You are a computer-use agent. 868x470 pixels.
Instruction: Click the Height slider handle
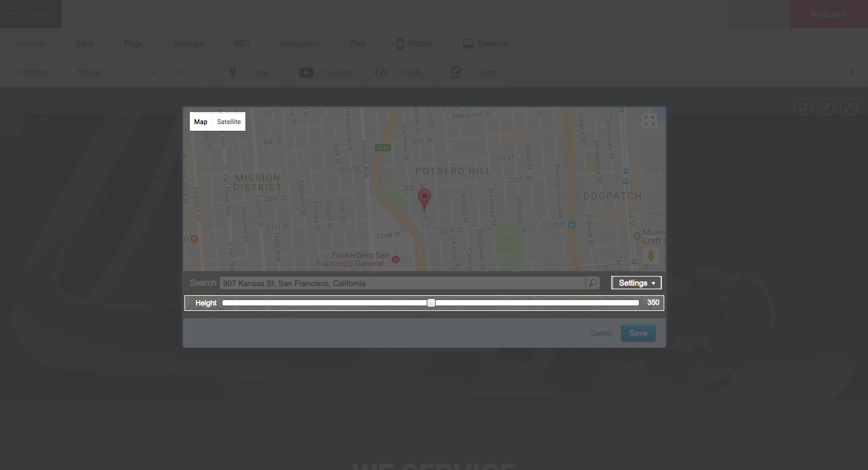point(431,302)
